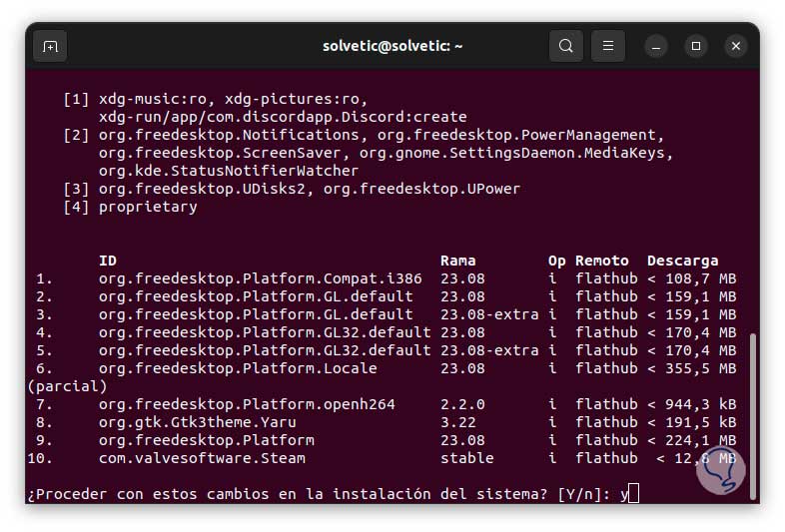Open a new terminal tab
This screenshot has height=532, width=785.
[50, 46]
